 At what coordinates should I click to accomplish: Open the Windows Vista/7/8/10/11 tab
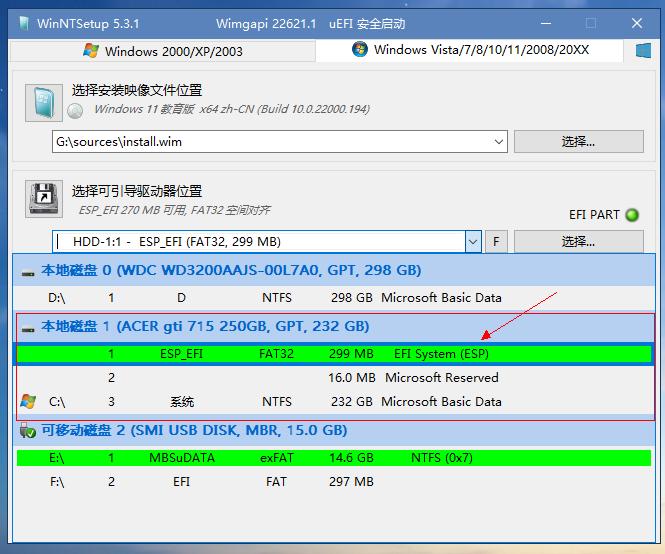pos(470,51)
